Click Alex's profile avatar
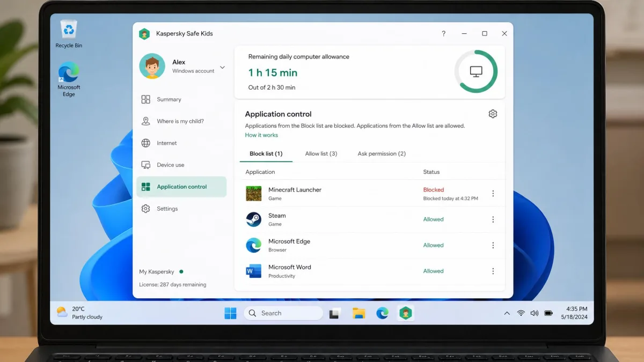644x362 pixels. pos(152,66)
